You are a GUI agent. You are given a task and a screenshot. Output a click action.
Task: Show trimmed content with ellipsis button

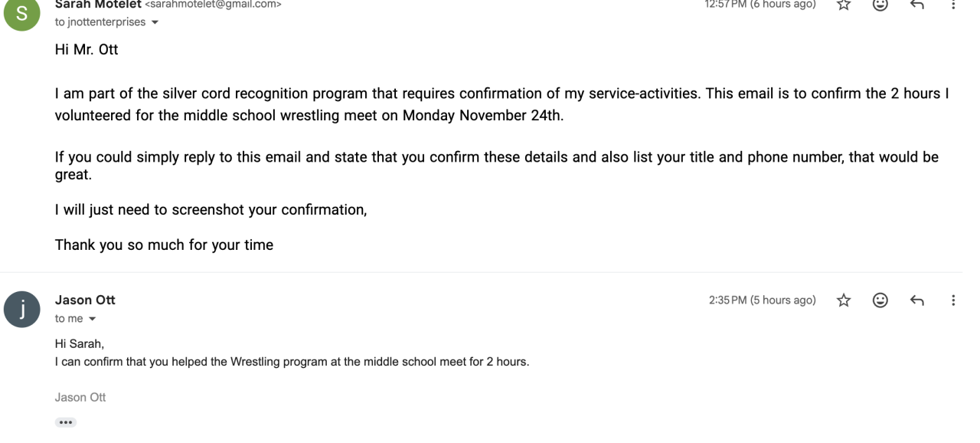point(66,422)
